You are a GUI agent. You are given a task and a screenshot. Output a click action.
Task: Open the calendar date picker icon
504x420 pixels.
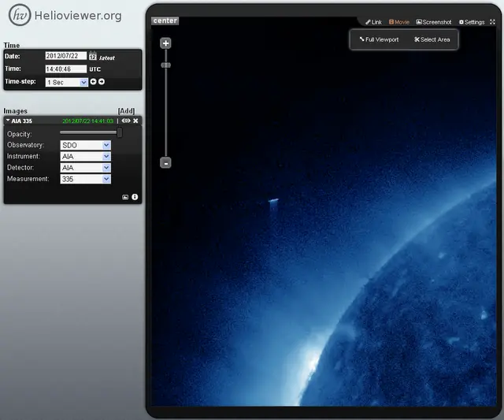(x=93, y=56)
